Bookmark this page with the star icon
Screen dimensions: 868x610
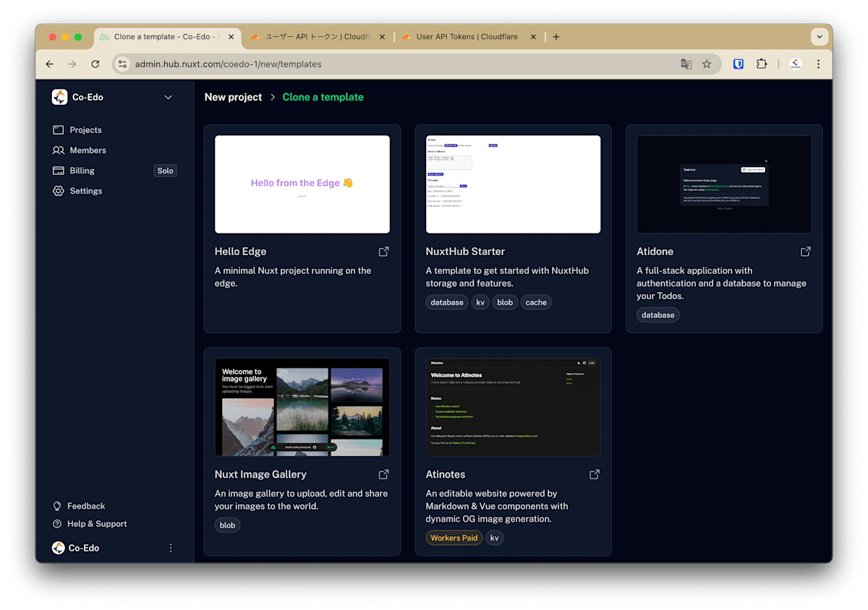click(707, 64)
